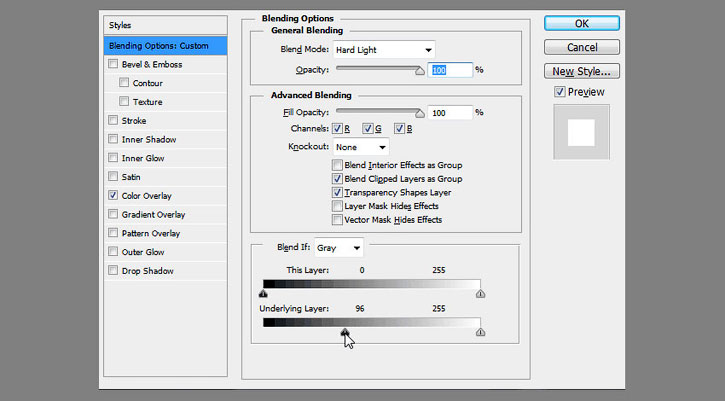Enable the Gradient Overlay checkbox

click(113, 214)
